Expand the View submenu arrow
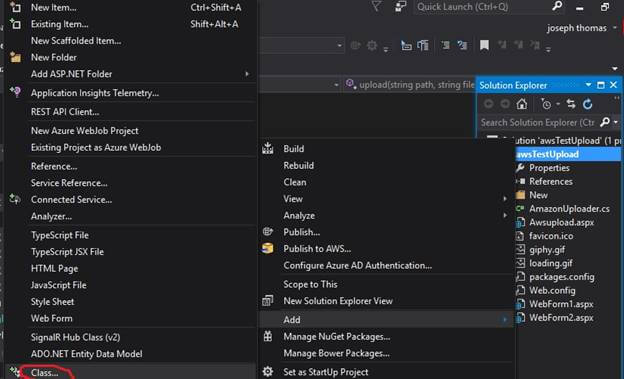 pyautogui.click(x=505, y=198)
